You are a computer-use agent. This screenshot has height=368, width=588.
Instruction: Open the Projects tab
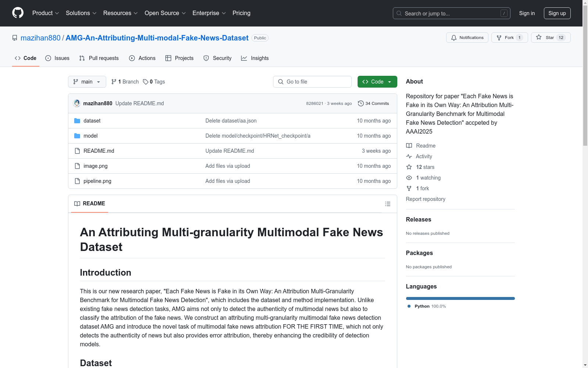coord(179,58)
